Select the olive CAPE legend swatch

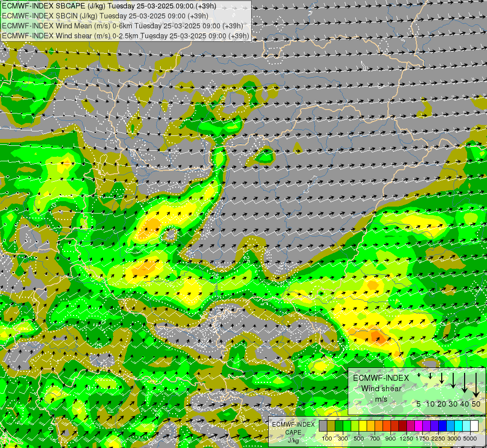[331, 426]
